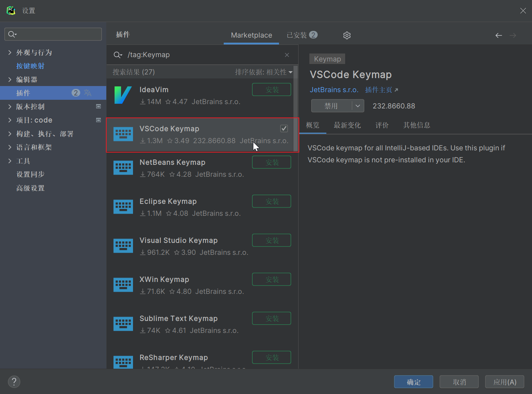Expand the 项目: code tree node

[10, 120]
